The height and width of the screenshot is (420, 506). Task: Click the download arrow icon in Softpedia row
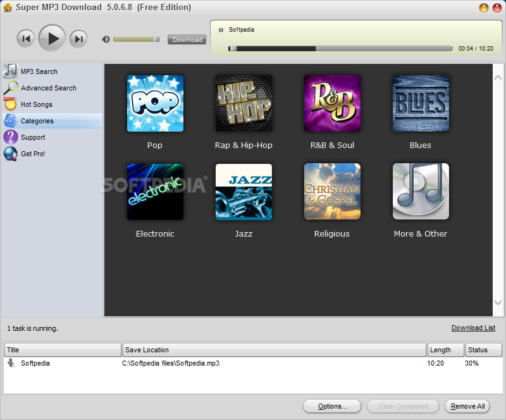(11, 363)
